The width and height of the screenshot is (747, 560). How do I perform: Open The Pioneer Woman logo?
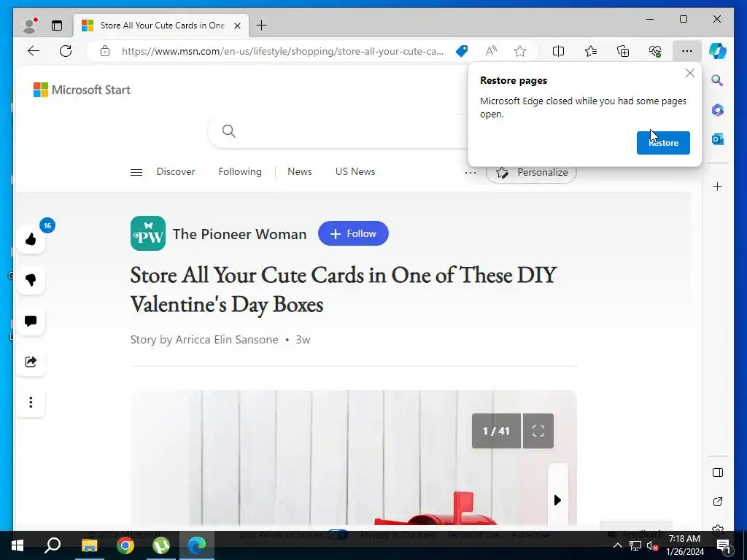coord(148,233)
